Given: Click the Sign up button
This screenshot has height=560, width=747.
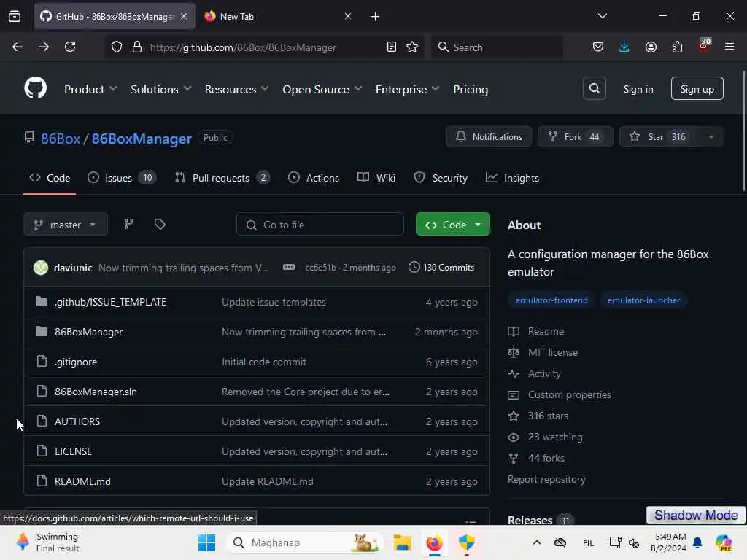Looking at the screenshot, I should pyautogui.click(x=697, y=88).
